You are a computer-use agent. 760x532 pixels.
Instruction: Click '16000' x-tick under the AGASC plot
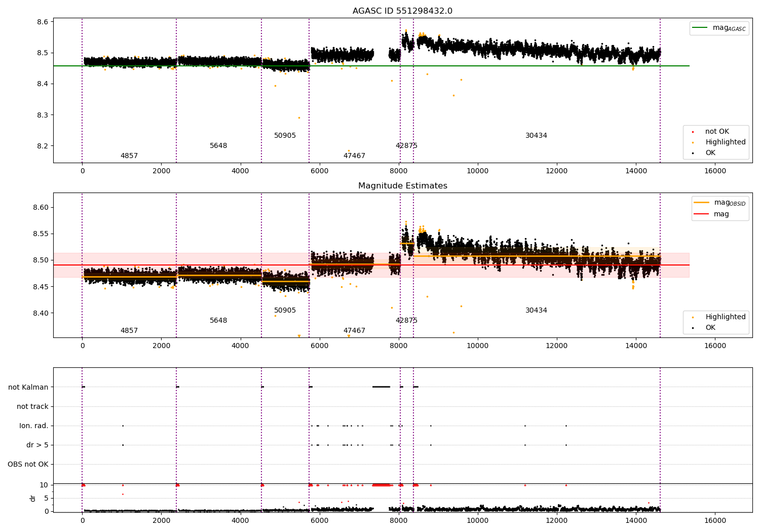[x=715, y=171]
